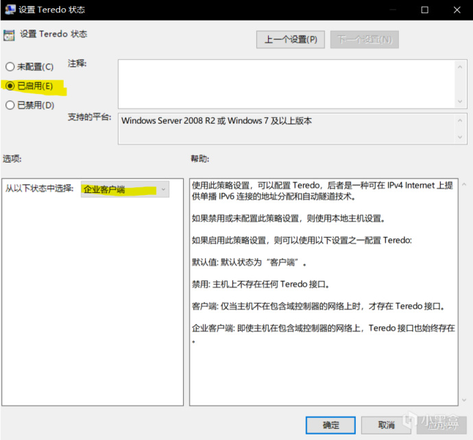473x440 pixels.
Task: Click the help panel scroll down arrow
Action: pyautogui.click(x=464, y=400)
